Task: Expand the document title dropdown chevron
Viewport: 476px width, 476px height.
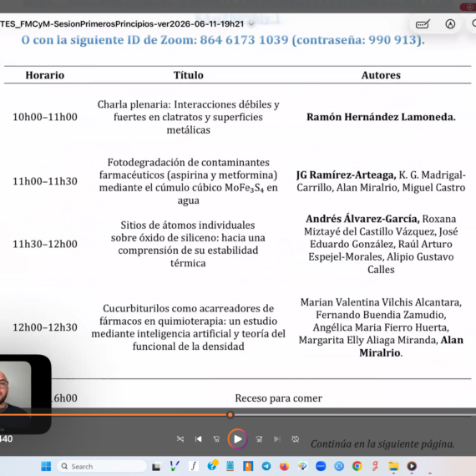Action: click(251, 24)
